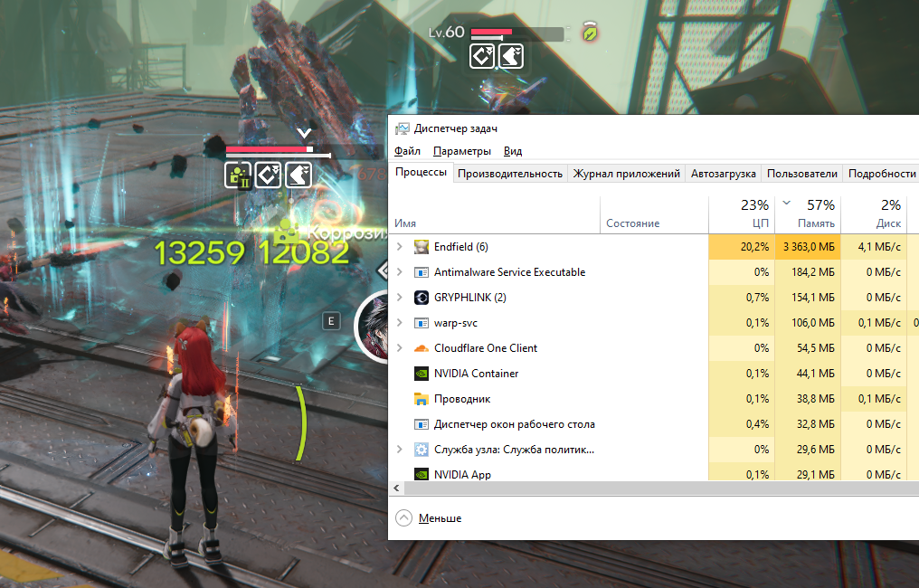Click the 20,2% CPU cell
The image size is (919, 588).
pos(742,247)
